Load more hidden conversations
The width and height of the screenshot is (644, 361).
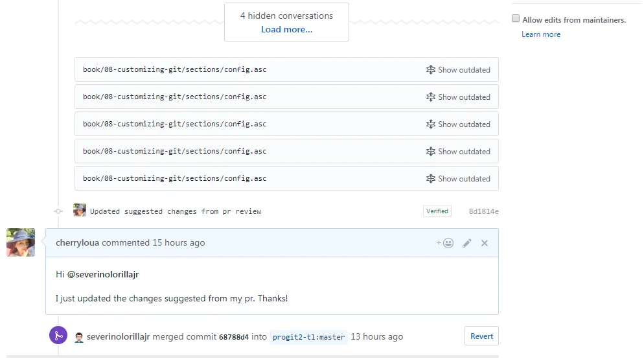pos(286,30)
